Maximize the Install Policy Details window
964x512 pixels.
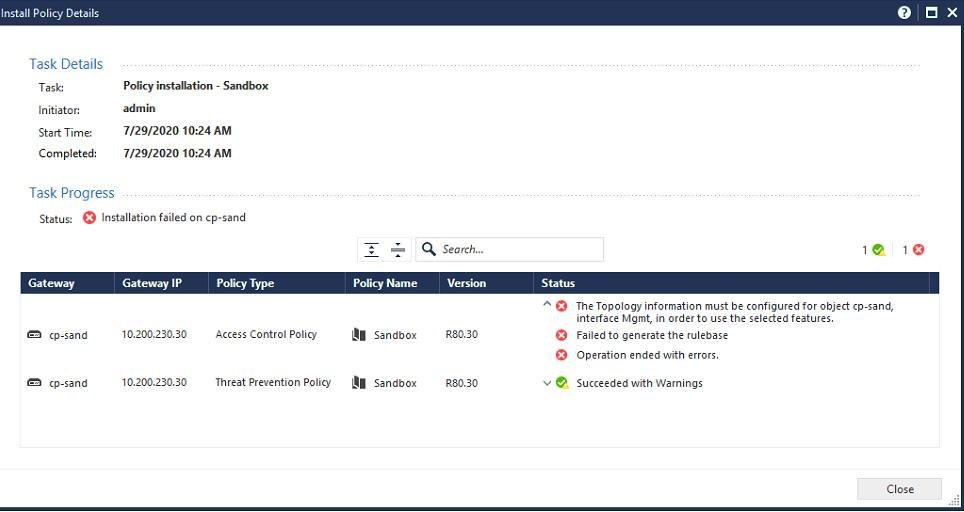pyautogui.click(x=931, y=12)
